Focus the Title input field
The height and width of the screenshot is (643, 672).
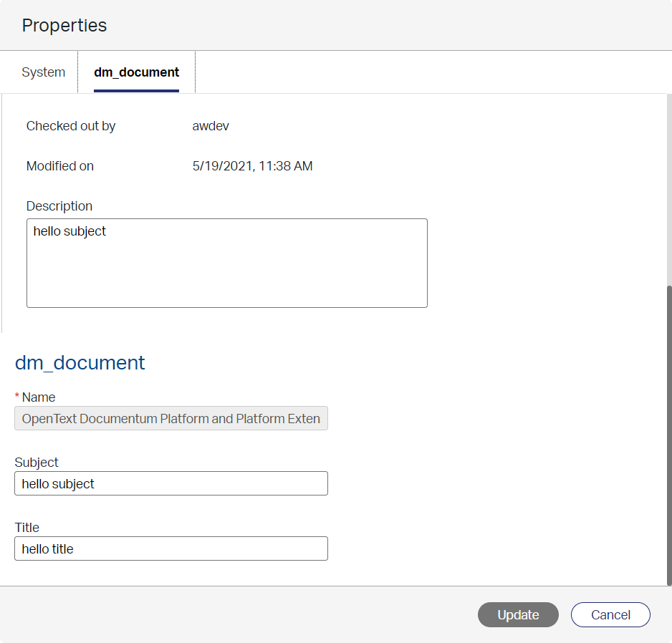(x=171, y=549)
